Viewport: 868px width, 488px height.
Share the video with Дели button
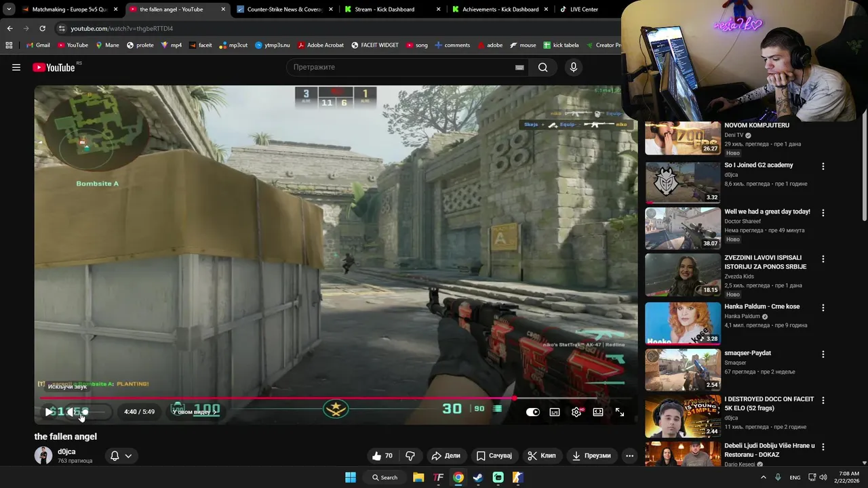pyautogui.click(x=446, y=455)
